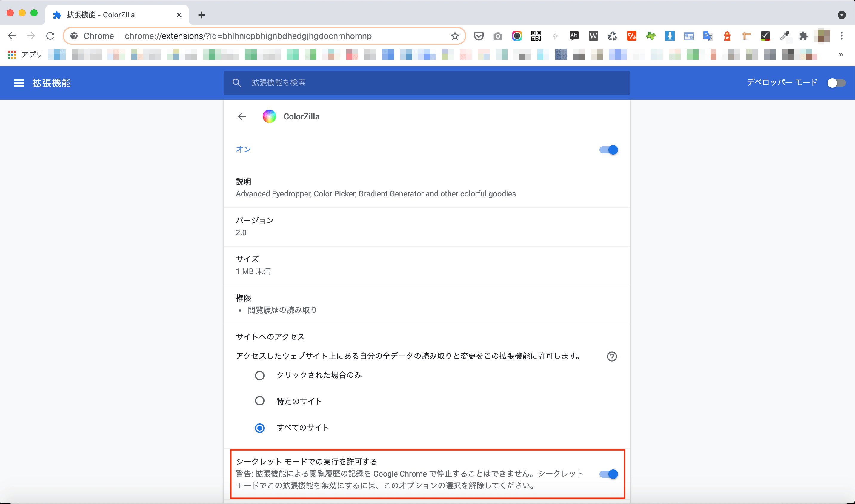Click the version value 2.0
855x504 pixels.
click(241, 233)
